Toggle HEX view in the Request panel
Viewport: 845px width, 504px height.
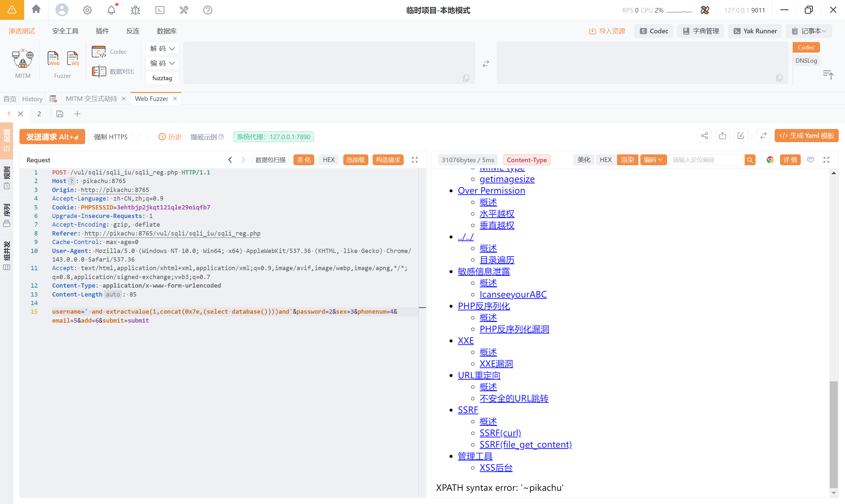click(328, 160)
